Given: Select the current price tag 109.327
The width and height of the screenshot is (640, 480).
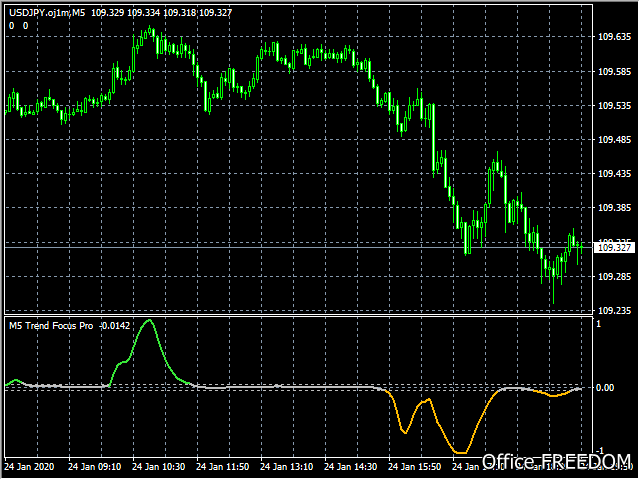Looking at the screenshot, I should click(614, 248).
